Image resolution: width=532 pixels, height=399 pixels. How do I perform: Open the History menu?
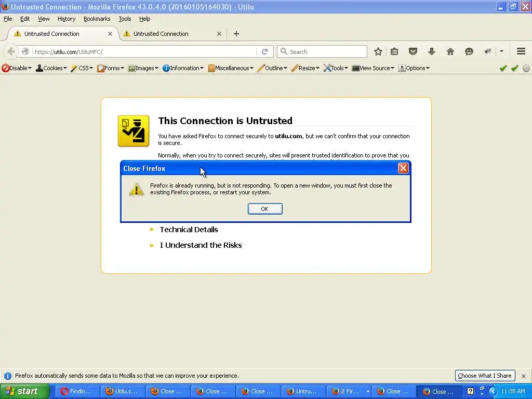point(66,19)
